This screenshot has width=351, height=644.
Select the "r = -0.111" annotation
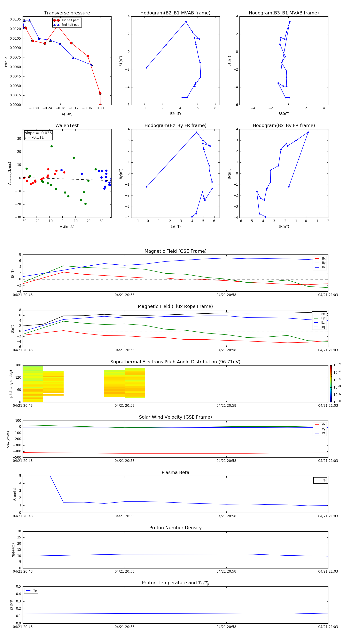(35, 137)
